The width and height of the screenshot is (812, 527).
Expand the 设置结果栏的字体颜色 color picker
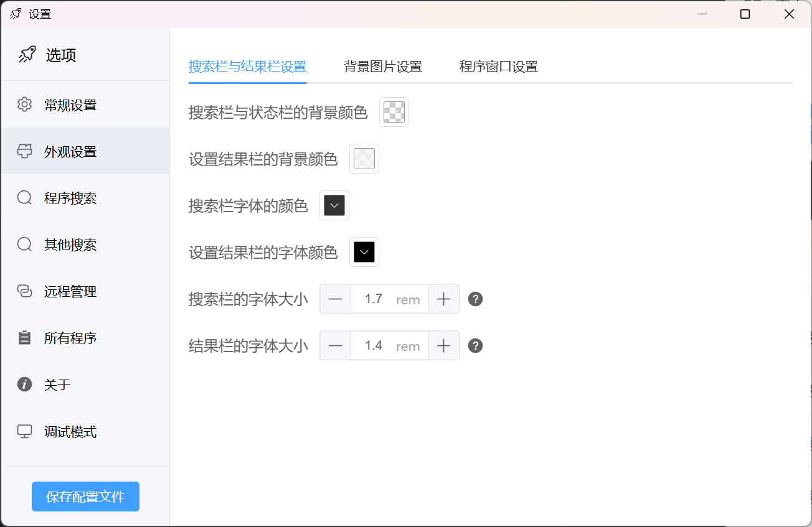pyautogui.click(x=364, y=252)
